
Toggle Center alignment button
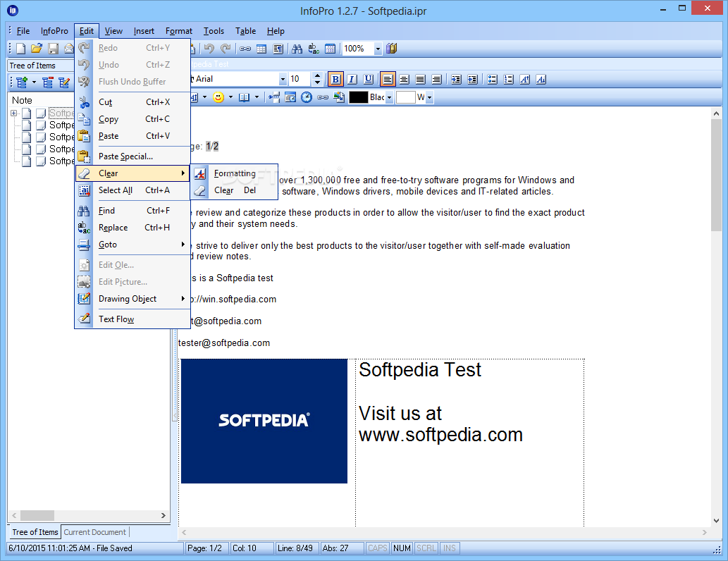[404, 80]
